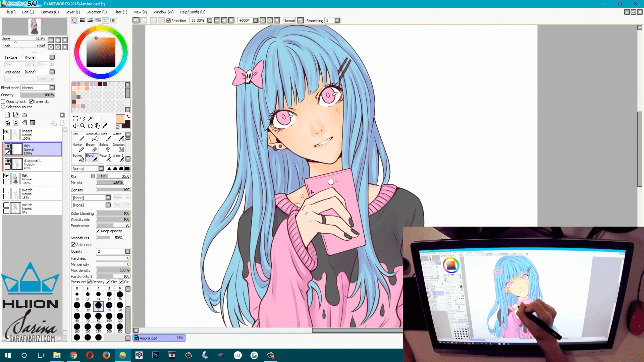Show the RGB slider panel
This screenshot has height=362, width=644.
(x=82, y=20)
